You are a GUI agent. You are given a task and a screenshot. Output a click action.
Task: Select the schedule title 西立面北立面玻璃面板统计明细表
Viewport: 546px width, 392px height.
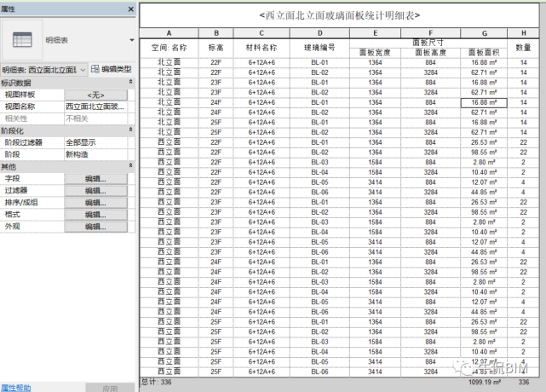(340, 15)
